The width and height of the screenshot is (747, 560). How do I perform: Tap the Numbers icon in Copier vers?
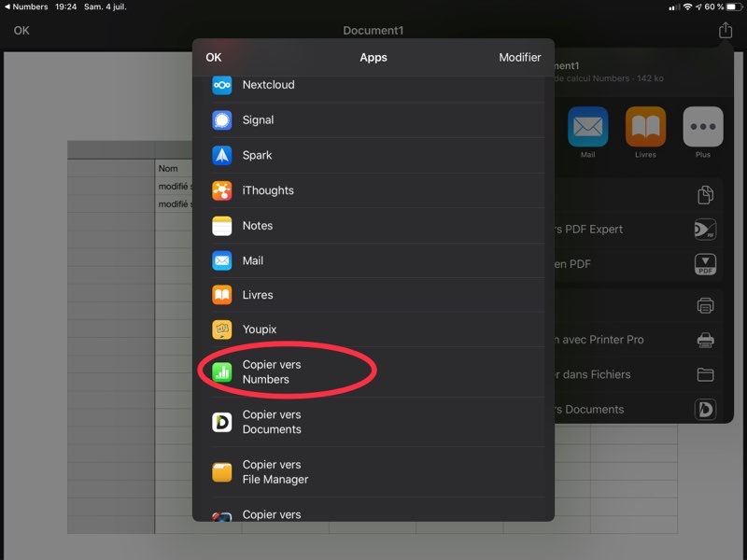coord(221,372)
